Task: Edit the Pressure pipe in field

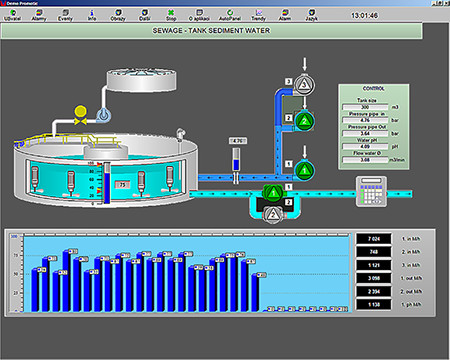Action: 365,120
